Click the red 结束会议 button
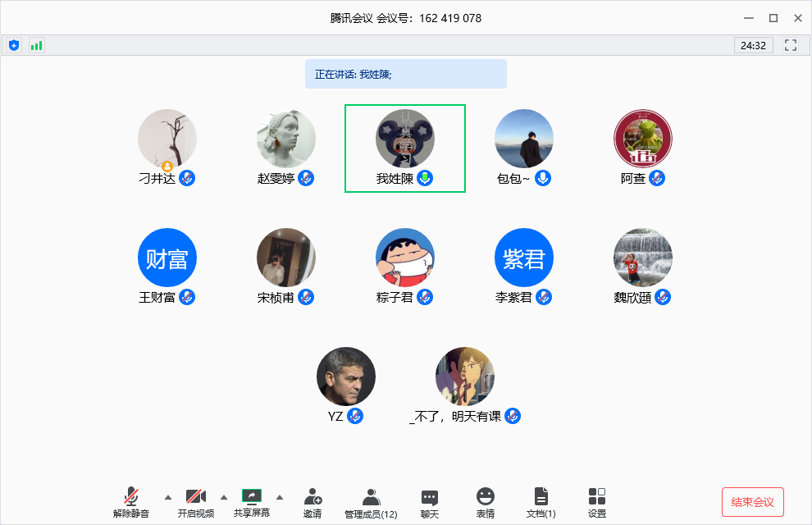The width and height of the screenshot is (812, 525). (x=753, y=501)
